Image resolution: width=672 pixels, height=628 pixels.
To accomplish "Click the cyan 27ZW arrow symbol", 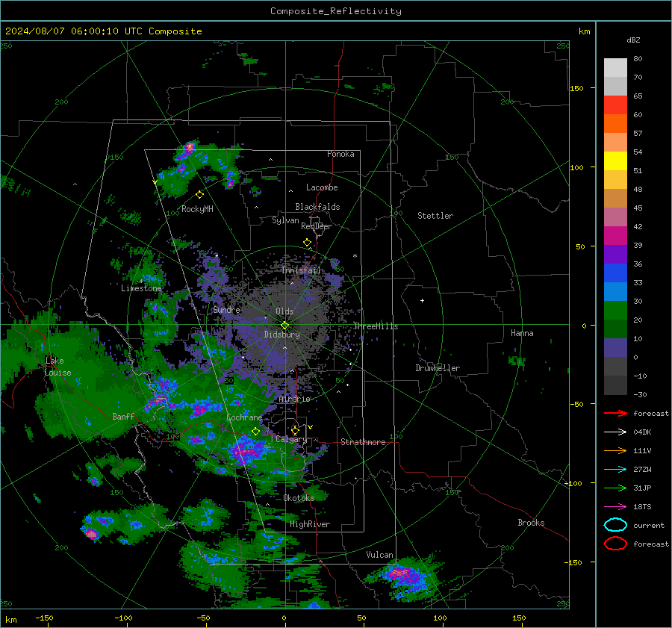I will (x=615, y=470).
